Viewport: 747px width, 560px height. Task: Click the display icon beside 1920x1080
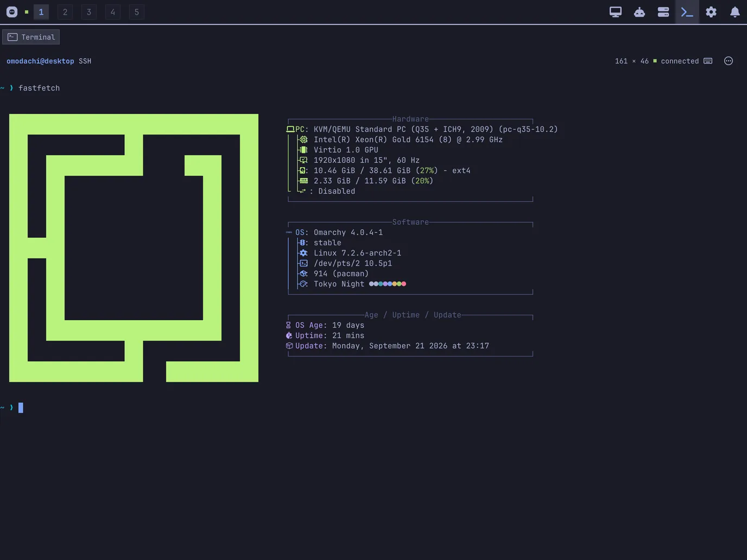pos(303,160)
